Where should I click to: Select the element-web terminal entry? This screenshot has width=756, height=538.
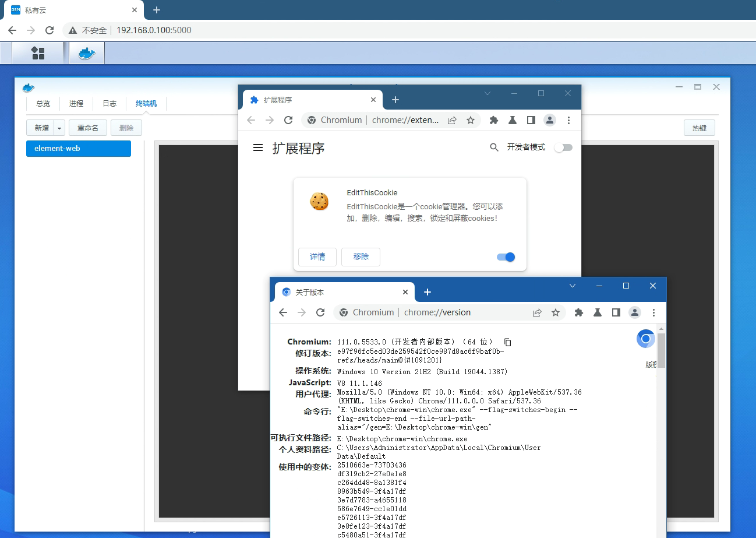click(x=79, y=149)
